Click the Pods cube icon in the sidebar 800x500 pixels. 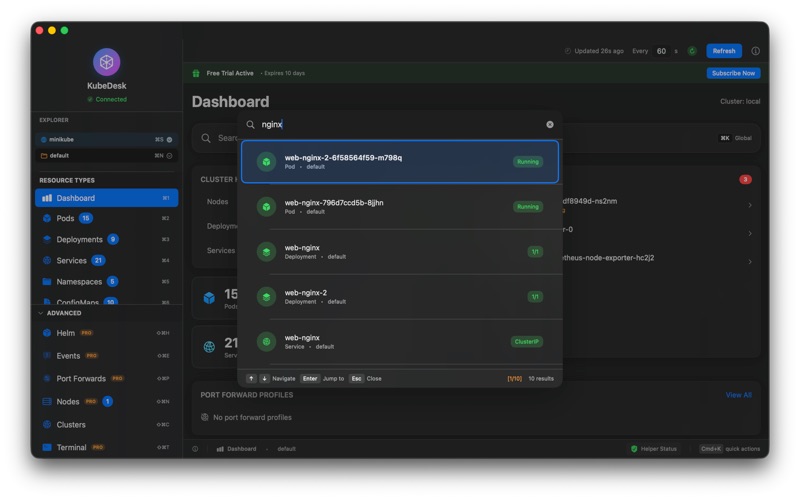pos(47,218)
